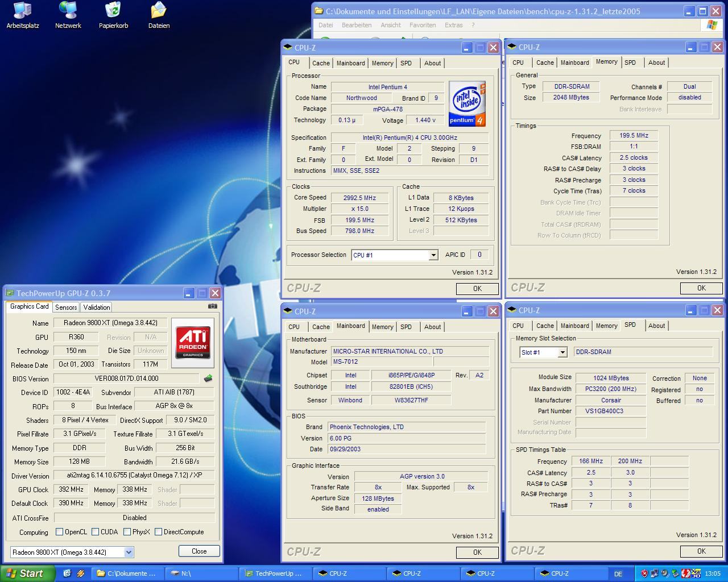Open the Arbeitsplatz desktop icon

(23, 15)
